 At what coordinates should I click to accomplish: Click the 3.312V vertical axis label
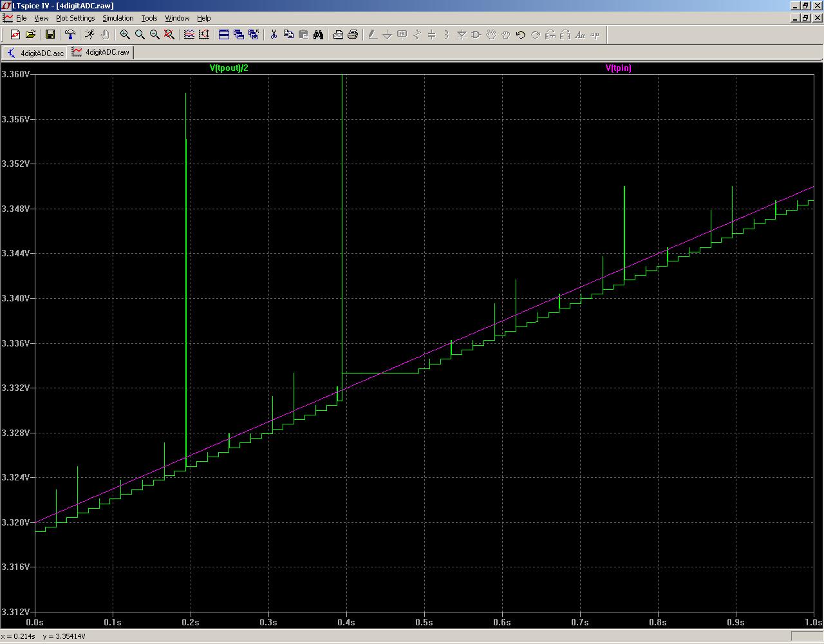click(15, 612)
